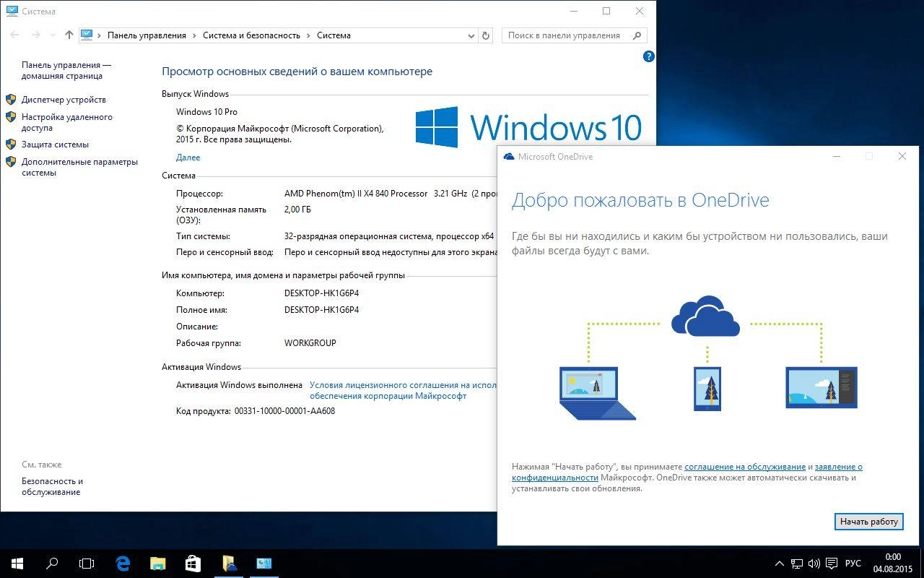Open 'Защита системы' link
924x578 pixels.
click(55, 144)
